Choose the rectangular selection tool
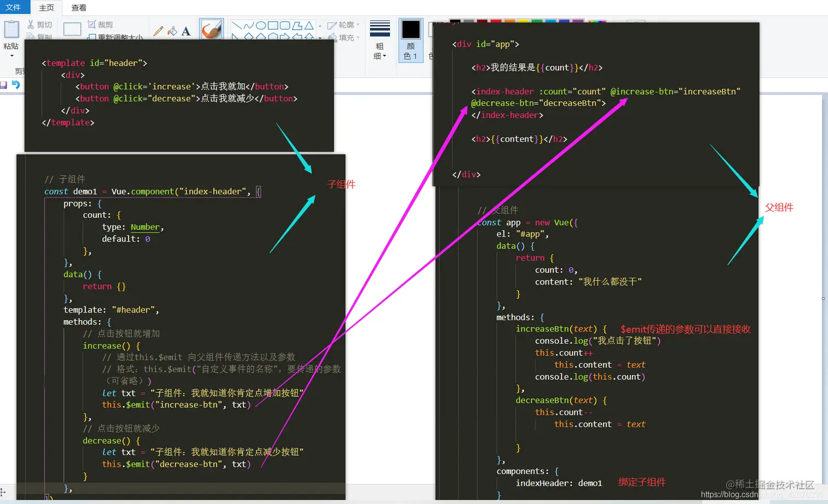828x504 pixels. point(72,29)
